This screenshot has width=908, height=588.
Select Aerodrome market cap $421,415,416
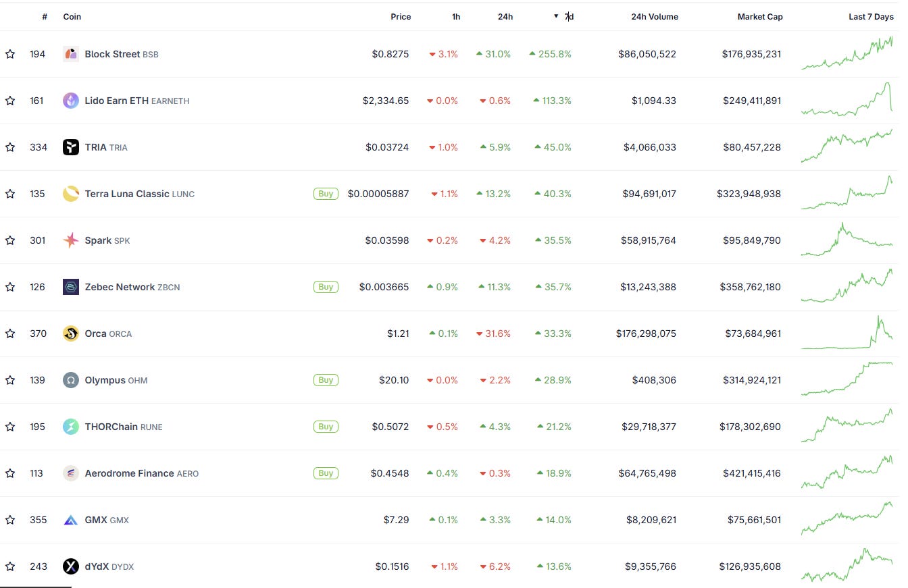pyautogui.click(x=752, y=473)
